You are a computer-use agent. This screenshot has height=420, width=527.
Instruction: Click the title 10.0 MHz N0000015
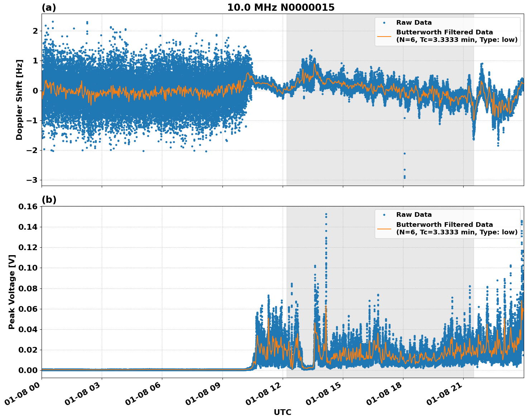[281, 6]
